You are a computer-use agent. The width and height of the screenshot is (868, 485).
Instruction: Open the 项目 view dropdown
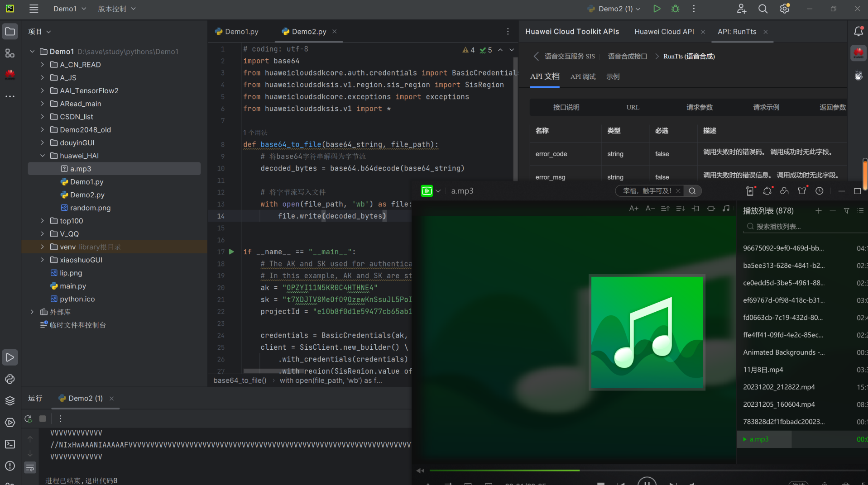(39, 32)
